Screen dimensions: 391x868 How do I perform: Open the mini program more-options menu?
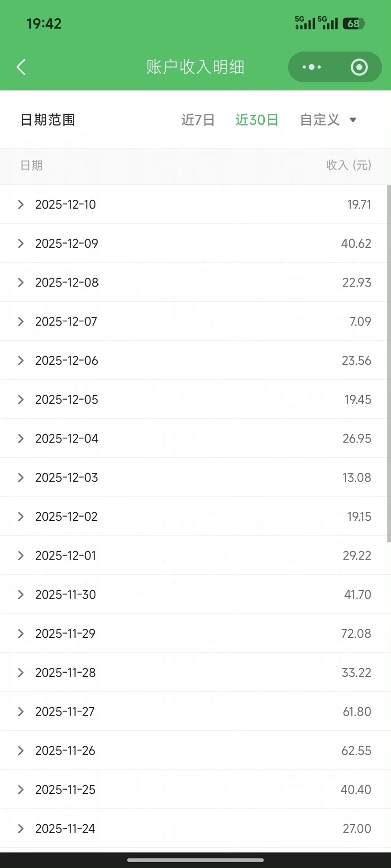click(x=311, y=67)
